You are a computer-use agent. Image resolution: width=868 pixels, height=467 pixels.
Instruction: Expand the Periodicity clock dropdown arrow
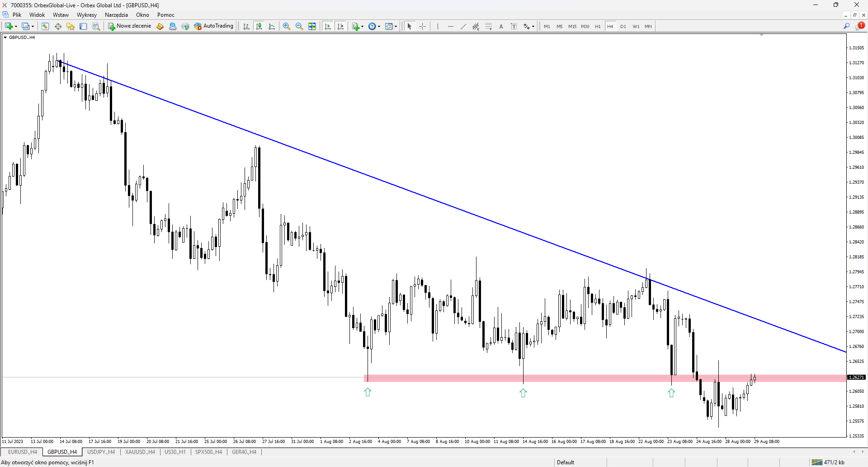point(379,27)
